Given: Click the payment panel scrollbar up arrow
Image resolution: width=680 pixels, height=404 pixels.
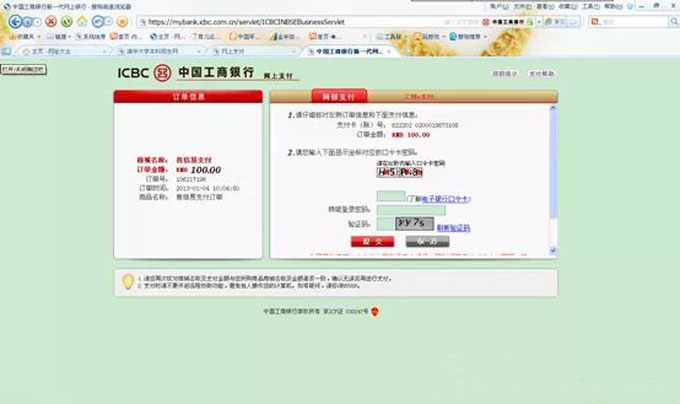Looking at the screenshot, I should (553, 108).
